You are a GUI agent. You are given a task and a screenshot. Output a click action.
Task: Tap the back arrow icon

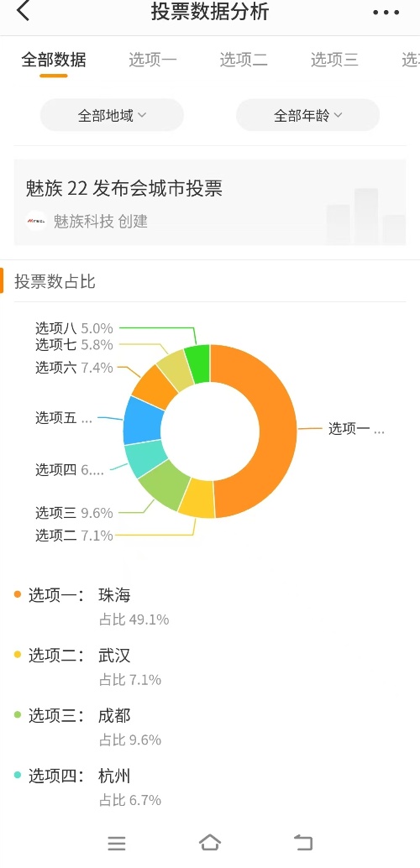pos(23,11)
